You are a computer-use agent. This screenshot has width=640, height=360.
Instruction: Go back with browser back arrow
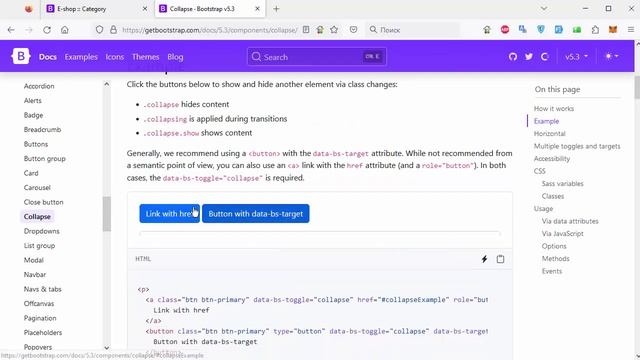(11, 30)
